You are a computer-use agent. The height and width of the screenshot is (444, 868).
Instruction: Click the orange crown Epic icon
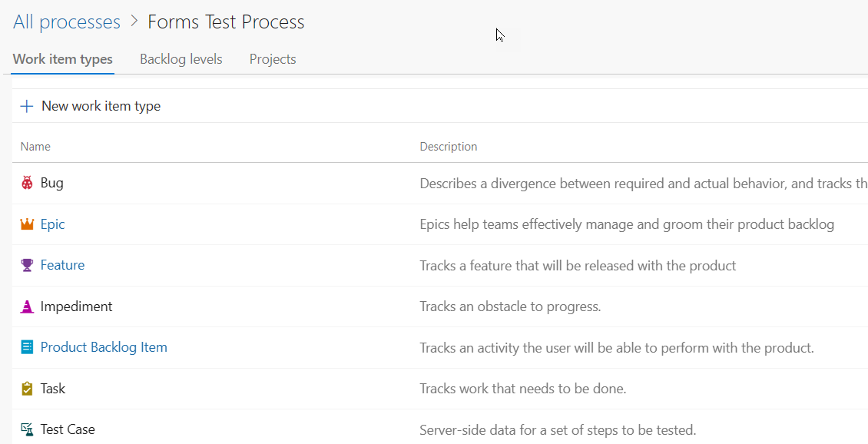click(x=27, y=224)
